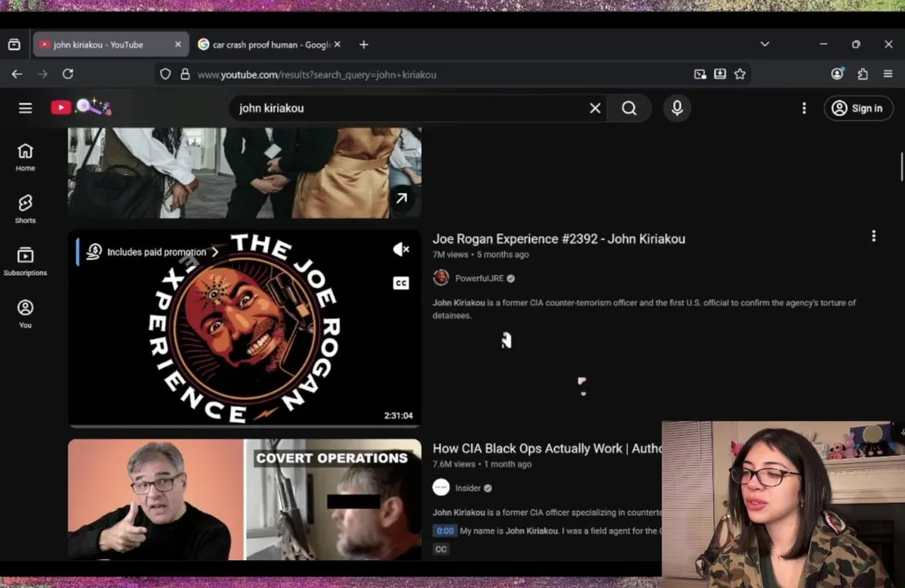Open the recent browsing tab overview icon

(15, 44)
